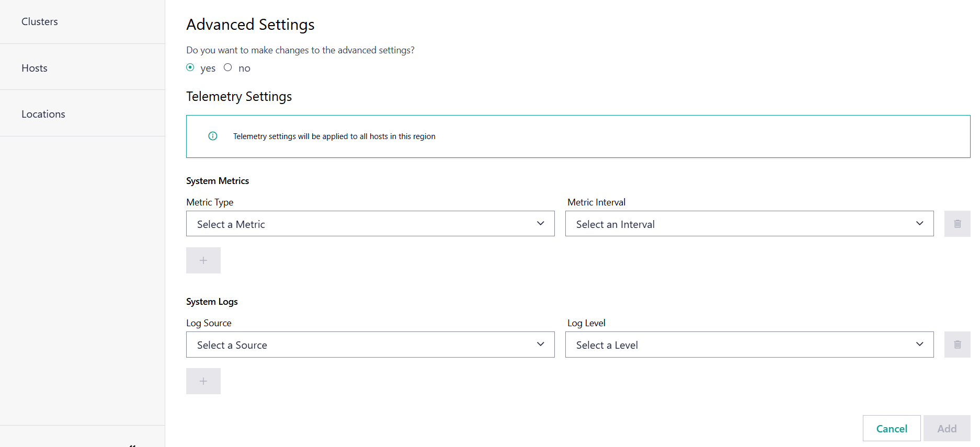Add another metric row with the plus button
The image size is (980, 447).
click(203, 260)
